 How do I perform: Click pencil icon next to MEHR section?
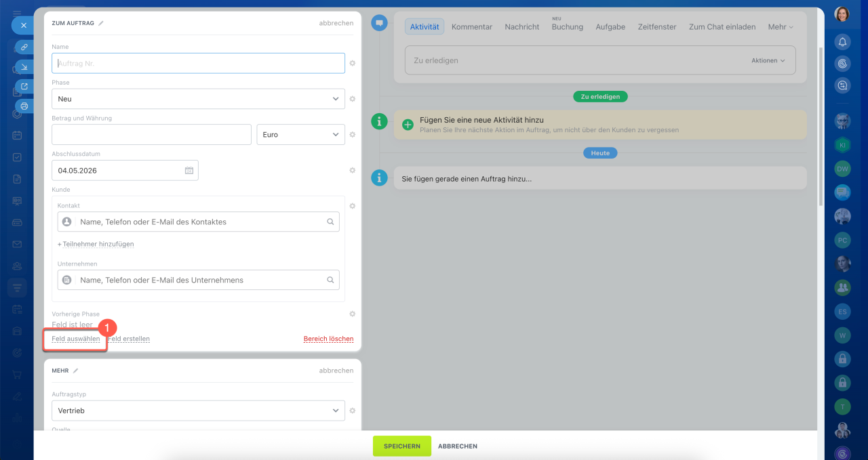[76, 371]
